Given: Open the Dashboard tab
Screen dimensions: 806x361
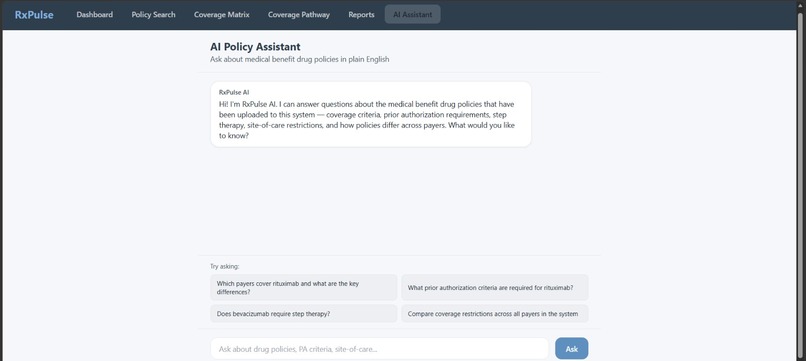Looking at the screenshot, I should (x=95, y=14).
